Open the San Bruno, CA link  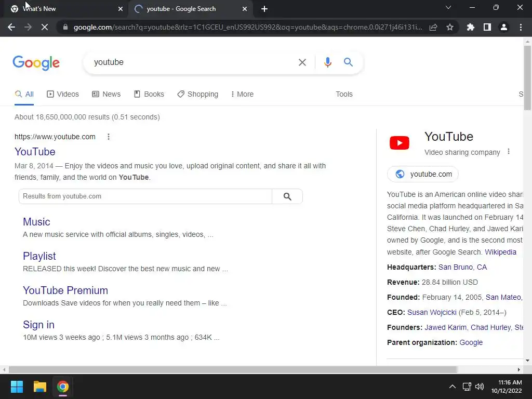pyautogui.click(x=462, y=268)
